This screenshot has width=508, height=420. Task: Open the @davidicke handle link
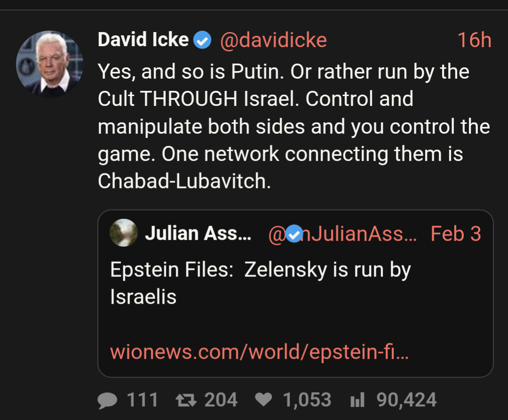tap(273, 40)
